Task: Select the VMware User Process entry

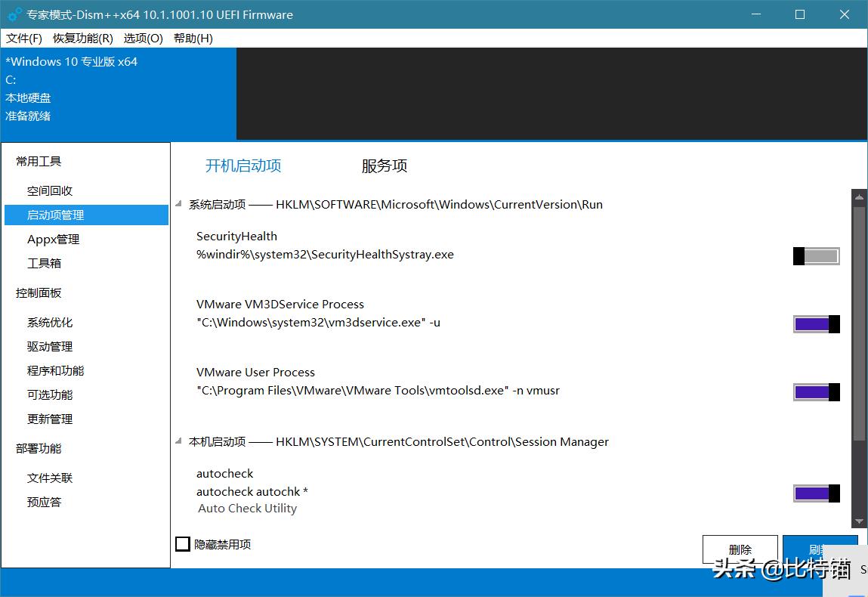Action: [255, 372]
